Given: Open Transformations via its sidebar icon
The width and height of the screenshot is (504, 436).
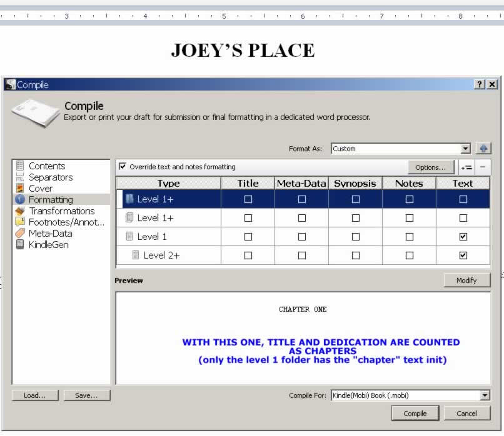Looking at the screenshot, I should coord(20,211).
